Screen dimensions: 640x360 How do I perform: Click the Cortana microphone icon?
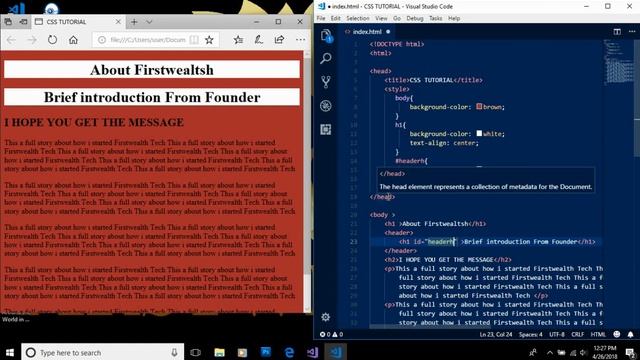pos(174,352)
